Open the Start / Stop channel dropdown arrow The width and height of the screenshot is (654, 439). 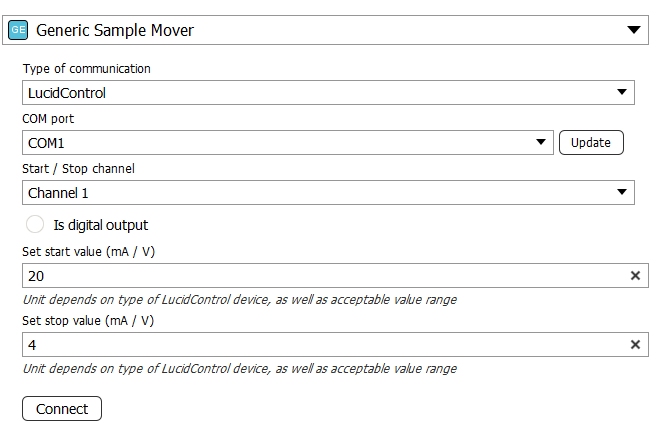coord(623,193)
